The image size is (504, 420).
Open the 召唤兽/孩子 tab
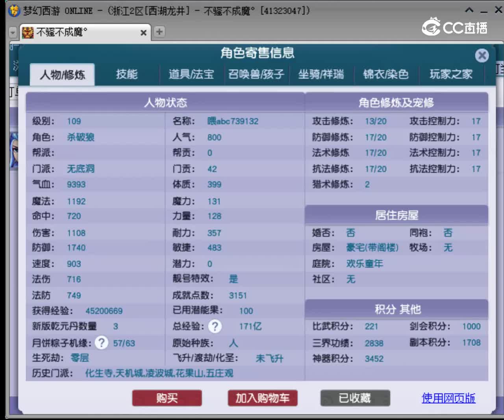click(256, 74)
